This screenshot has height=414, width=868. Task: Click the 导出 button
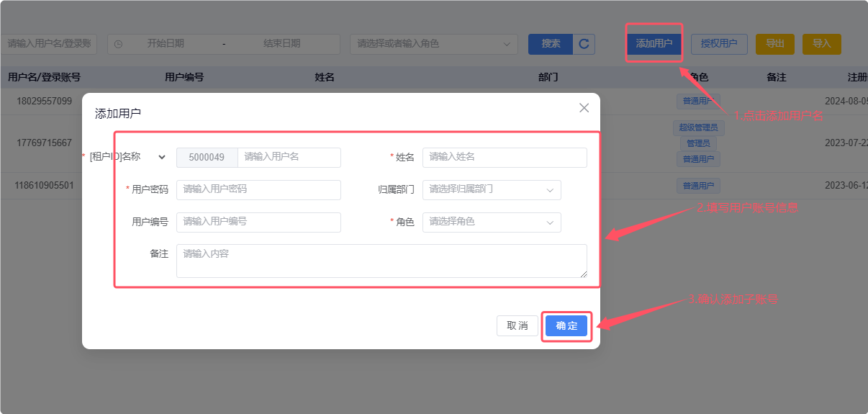click(775, 44)
